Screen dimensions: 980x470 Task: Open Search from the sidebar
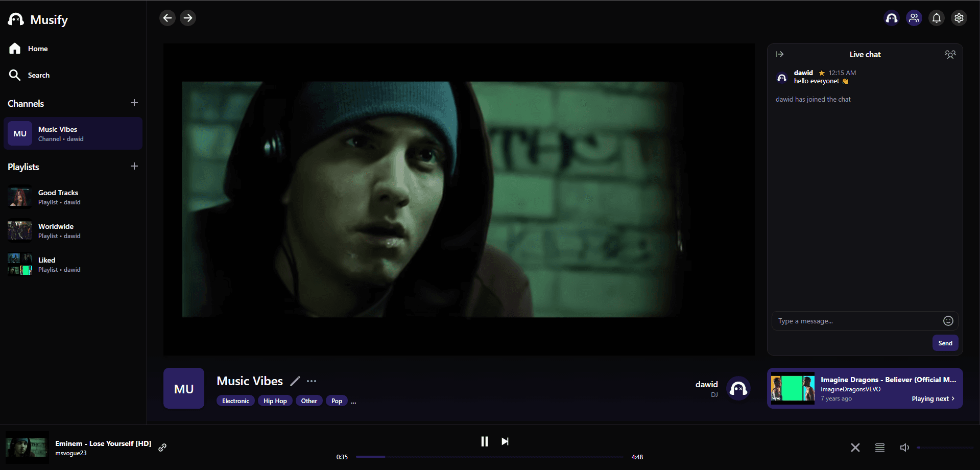(30, 75)
